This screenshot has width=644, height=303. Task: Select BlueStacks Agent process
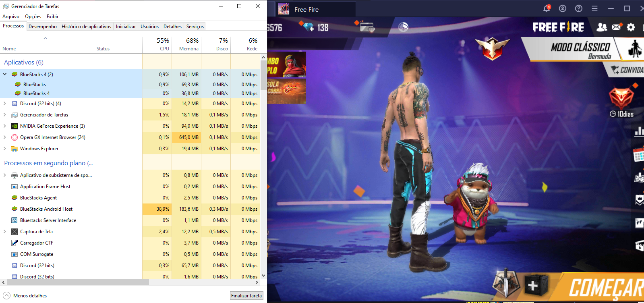point(130,198)
